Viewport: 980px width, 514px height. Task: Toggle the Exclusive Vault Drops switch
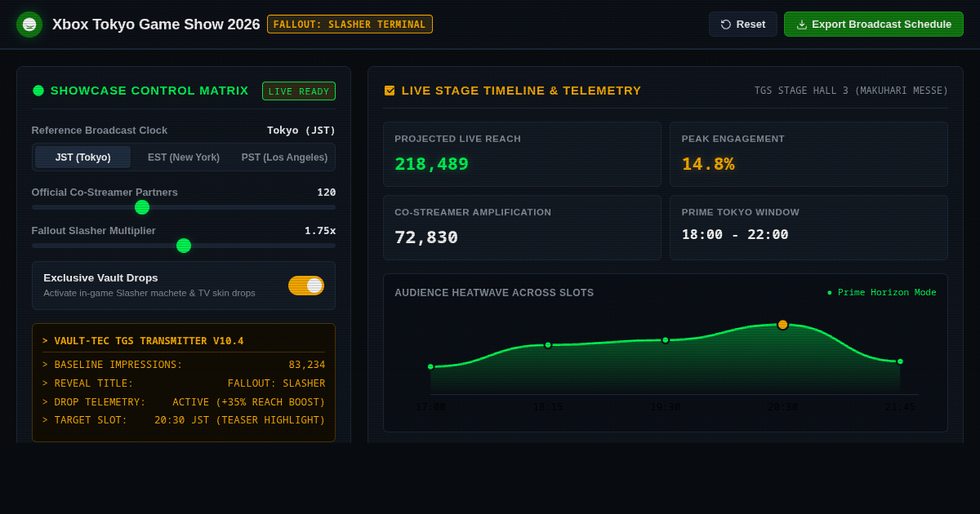point(306,286)
